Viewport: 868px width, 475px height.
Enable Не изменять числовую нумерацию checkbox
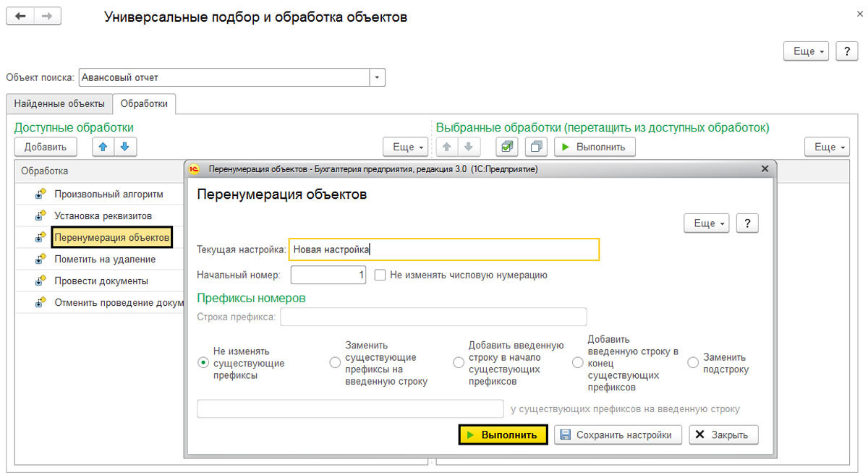point(380,275)
